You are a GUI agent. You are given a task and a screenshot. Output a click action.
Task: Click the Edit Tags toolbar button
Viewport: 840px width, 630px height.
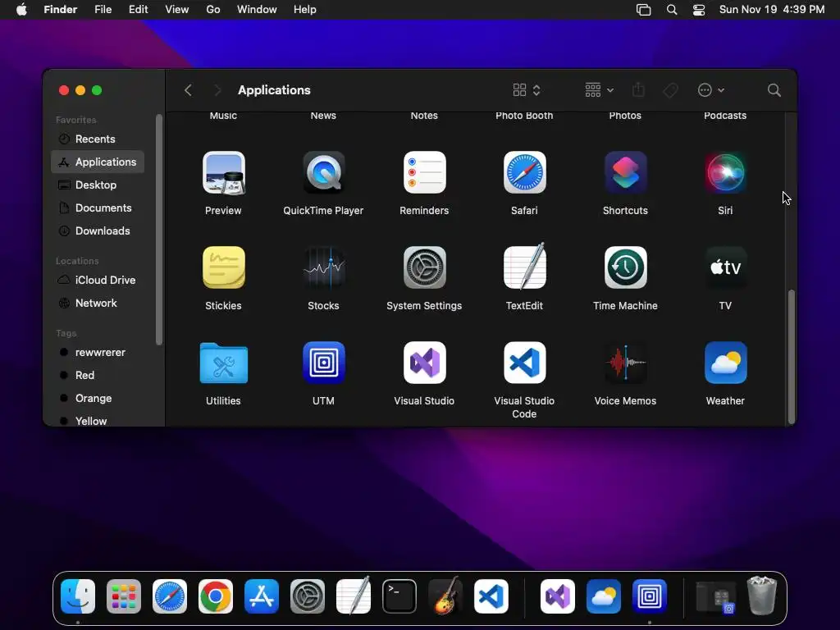point(670,90)
